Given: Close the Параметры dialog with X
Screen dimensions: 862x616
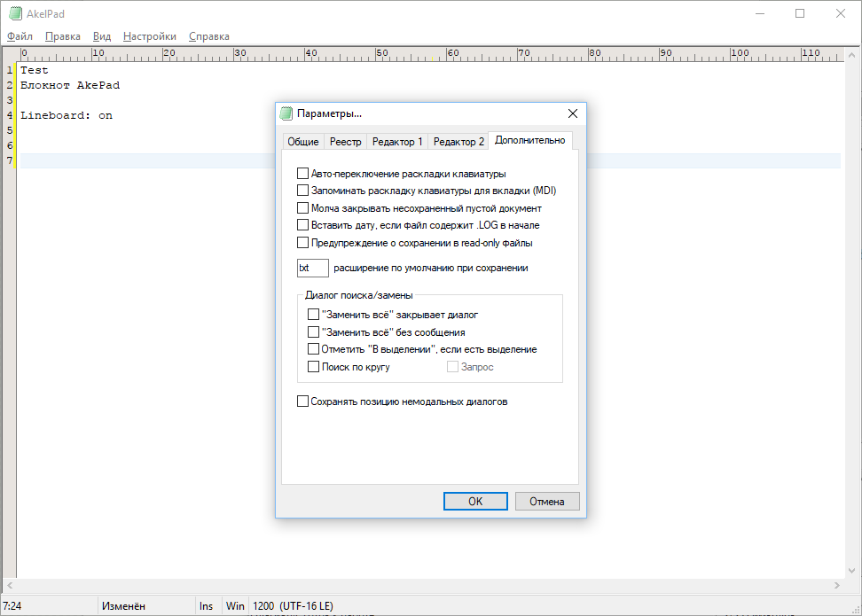Looking at the screenshot, I should coord(572,113).
